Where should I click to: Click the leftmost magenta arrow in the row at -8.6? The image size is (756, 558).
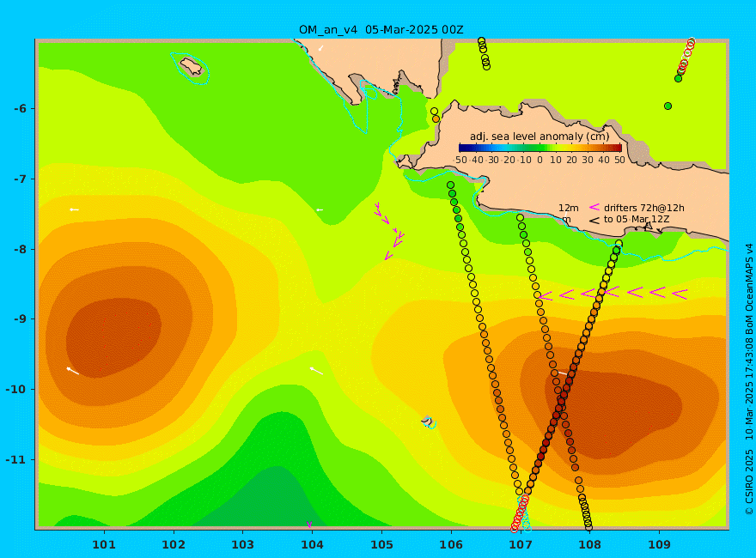point(546,296)
